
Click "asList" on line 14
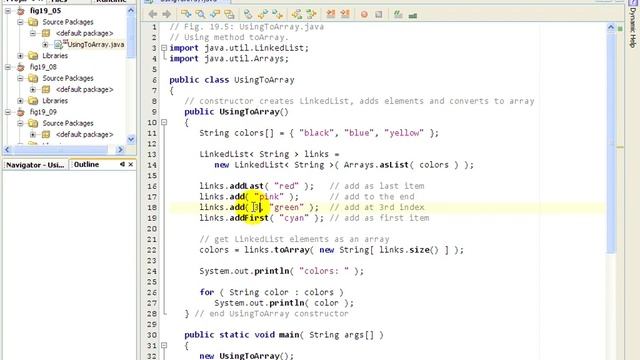[394, 165]
